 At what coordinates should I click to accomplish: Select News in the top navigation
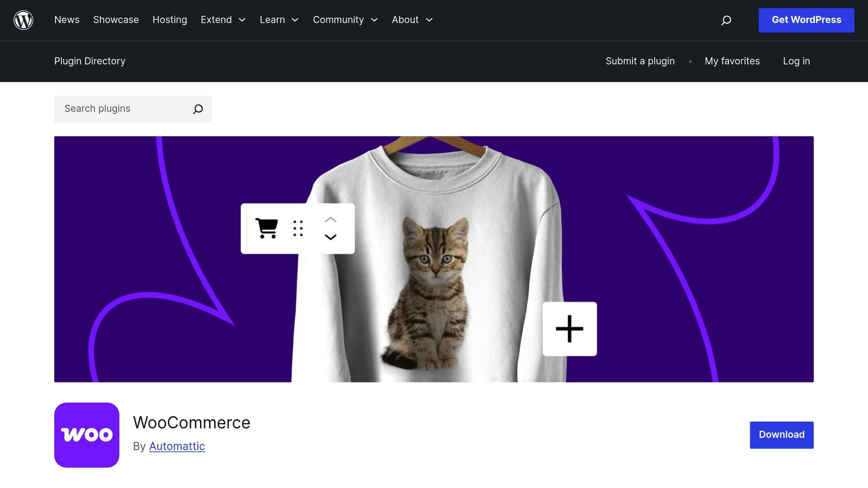point(67,19)
